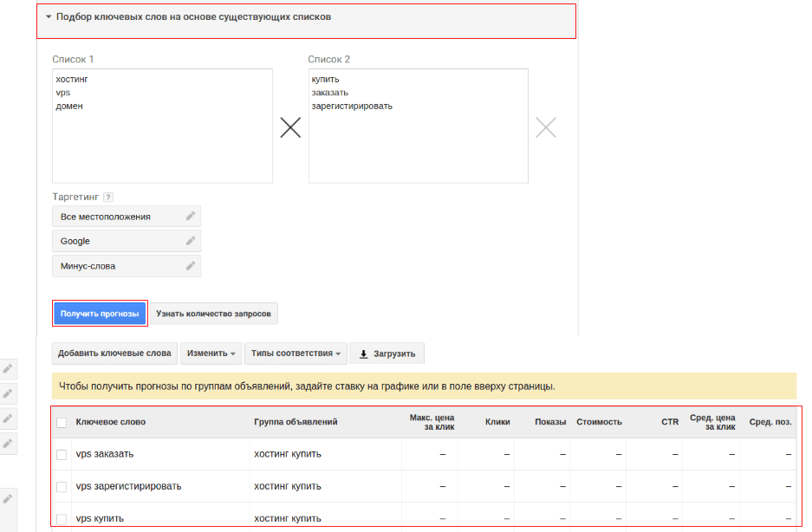Tick the vps купить row checkbox

tap(62, 519)
